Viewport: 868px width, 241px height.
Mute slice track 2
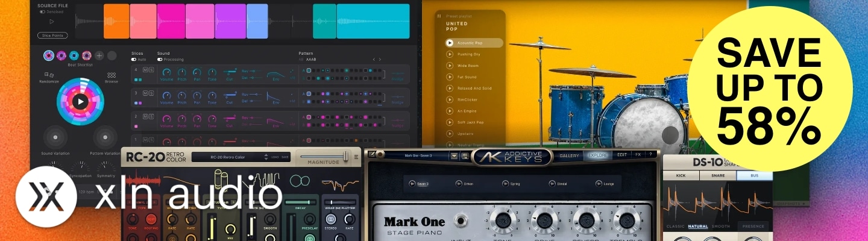coord(145,116)
